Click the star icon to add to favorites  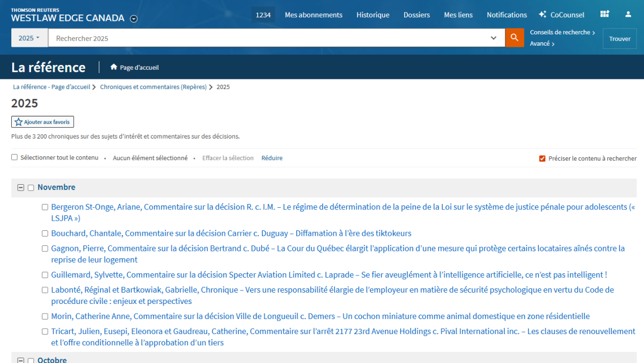coord(19,122)
